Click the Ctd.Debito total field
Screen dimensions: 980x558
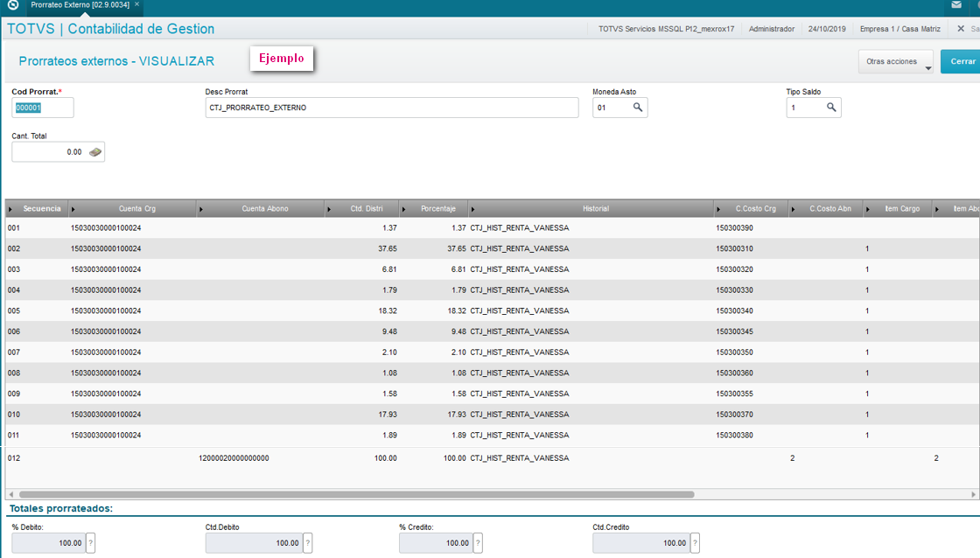click(x=255, y=543)
